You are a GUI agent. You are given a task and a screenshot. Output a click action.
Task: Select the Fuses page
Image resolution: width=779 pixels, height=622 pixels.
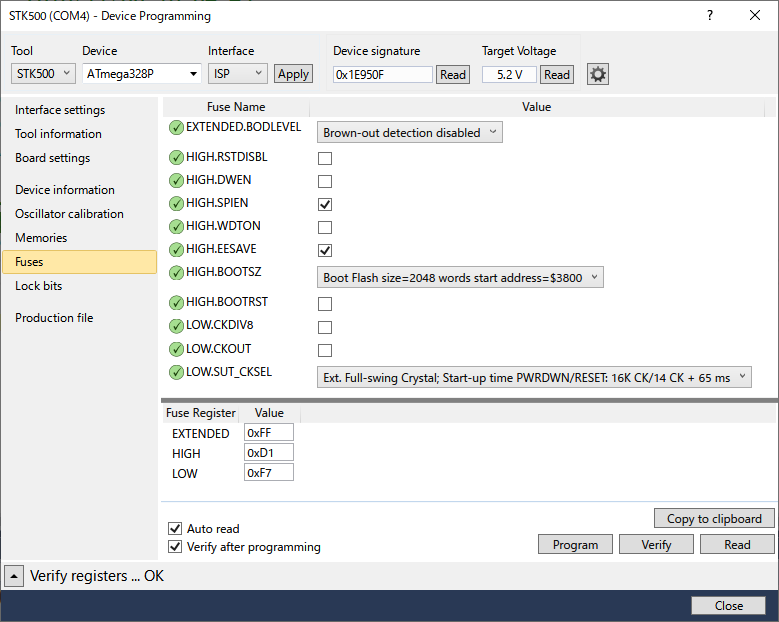tap(79, 262)
